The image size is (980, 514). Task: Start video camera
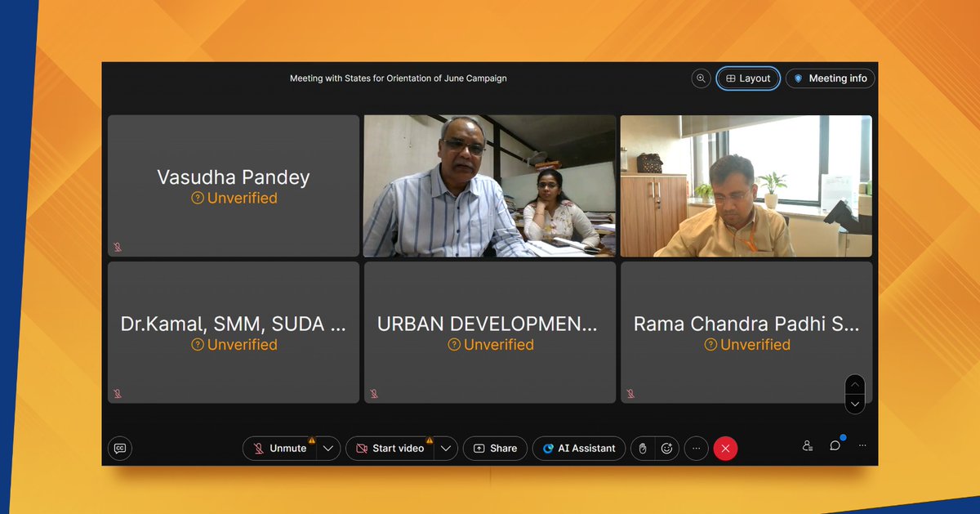390,448
